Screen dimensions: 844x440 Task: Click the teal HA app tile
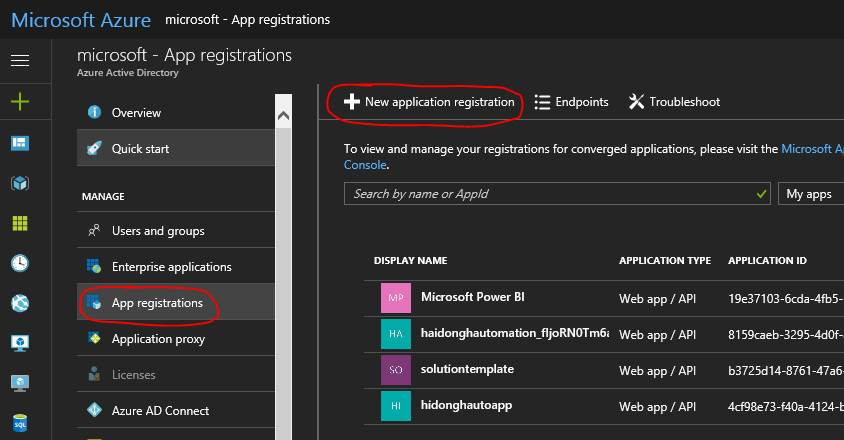(396, 334)
